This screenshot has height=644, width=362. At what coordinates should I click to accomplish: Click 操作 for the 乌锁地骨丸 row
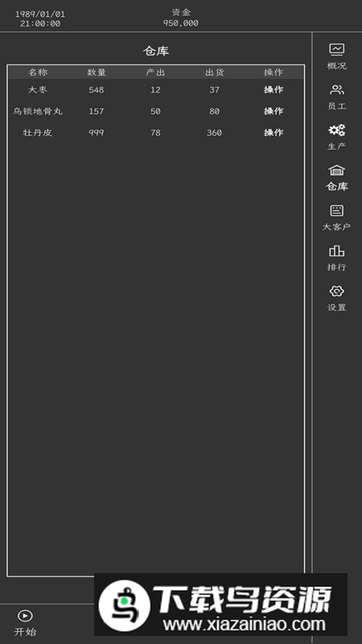274,111
